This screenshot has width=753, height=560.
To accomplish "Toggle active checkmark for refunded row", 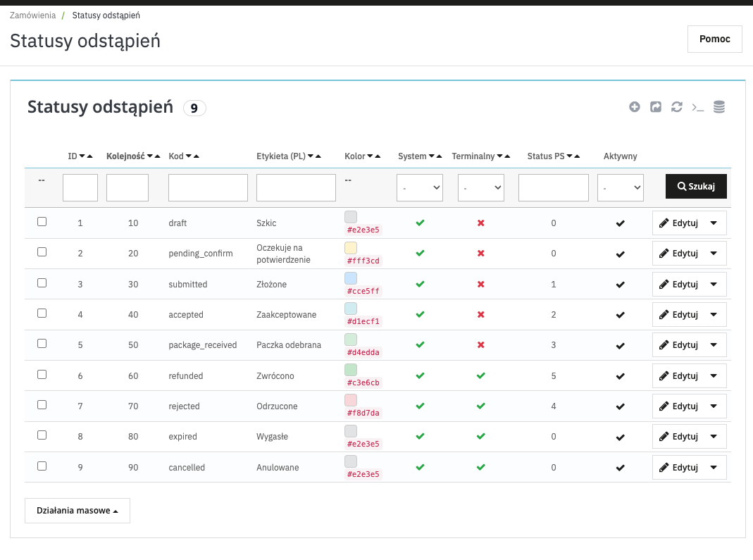I will coord(621,376).
